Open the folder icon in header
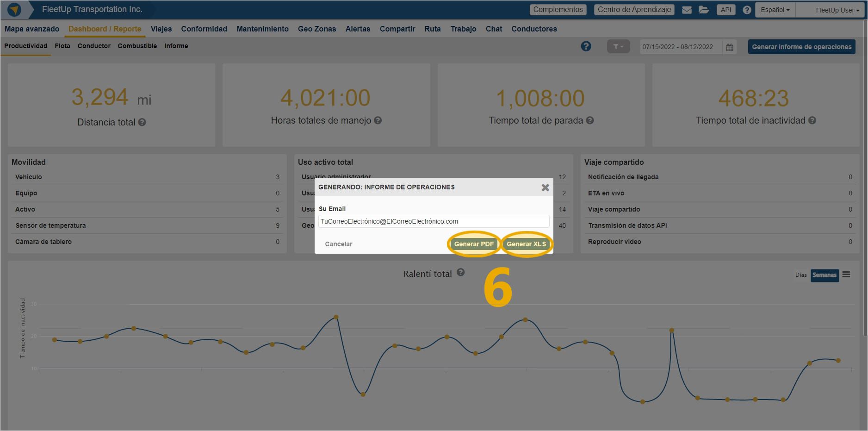 [x=704, y=10]
